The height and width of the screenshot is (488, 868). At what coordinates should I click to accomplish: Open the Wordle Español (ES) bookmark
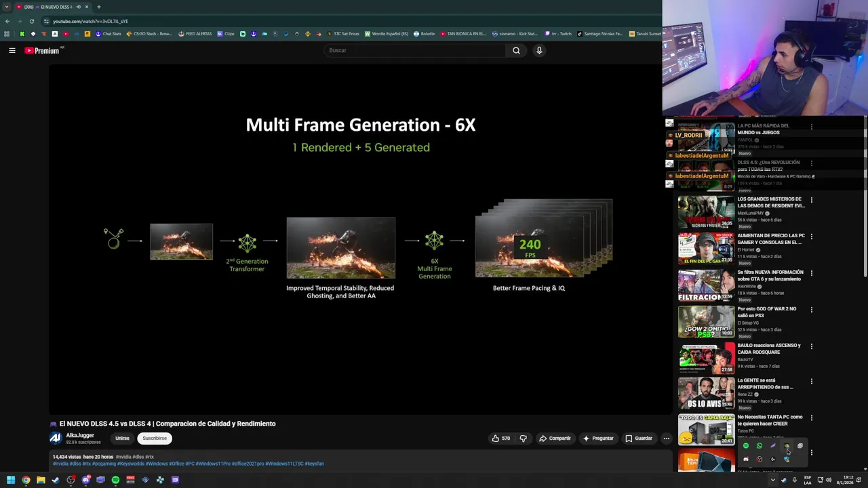(x=387, y=34)
